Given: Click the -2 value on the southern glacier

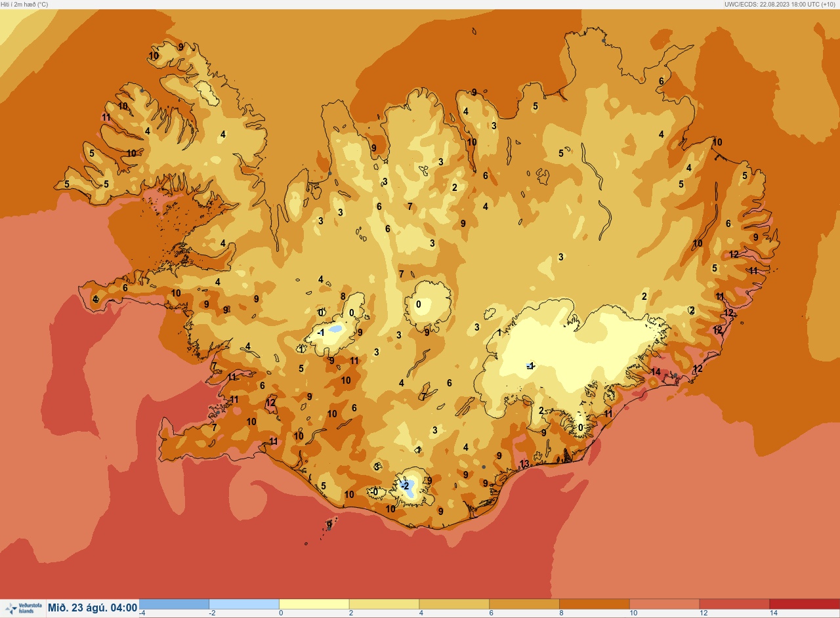Looking at the screenshot, I should coord(405,485).
